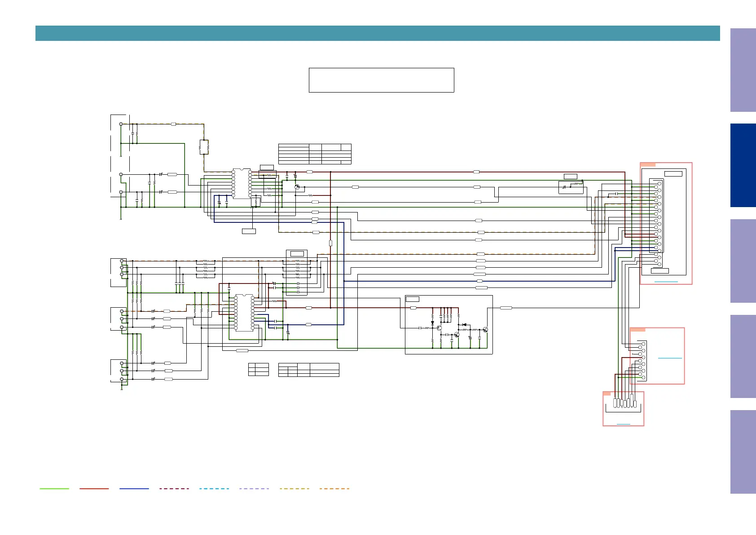This screenshot has width=756, height=535.
Task: Select the bottom purple side tab
Action: (x=743, y=451)
